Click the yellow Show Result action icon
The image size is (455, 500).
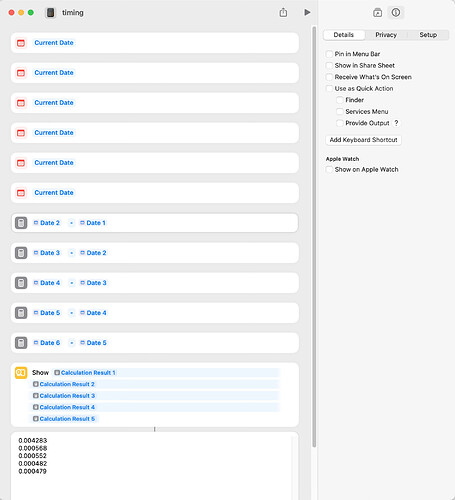pyautogui.click(x=21, y=373)
